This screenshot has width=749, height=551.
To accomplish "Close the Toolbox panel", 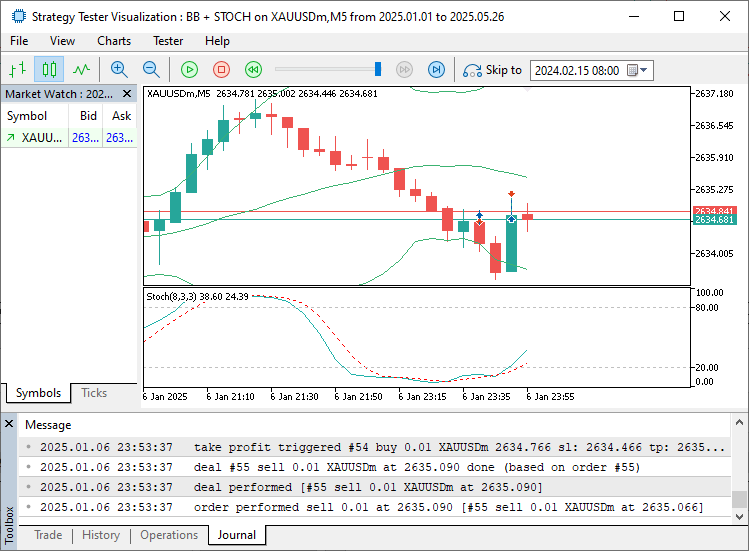I will tap(9, 425).
